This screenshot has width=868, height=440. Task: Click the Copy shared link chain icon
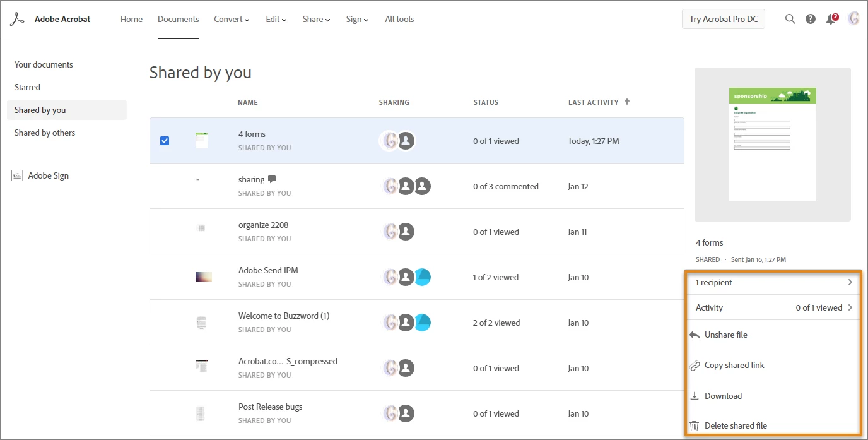(x=695, y=365)
